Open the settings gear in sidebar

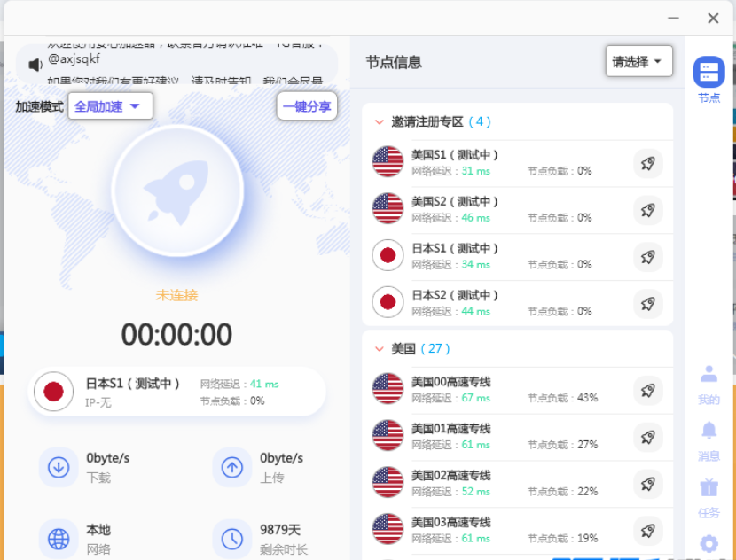point(709,543)
